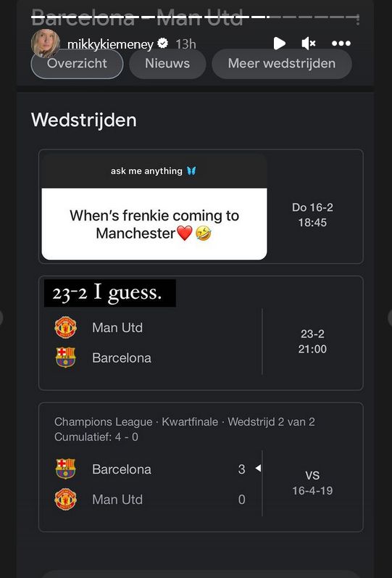This screenshot has height=578, width=392.
Task: Open the Man Utd vs Barcelona 23-2 fixture
Action: click(201, 333)
